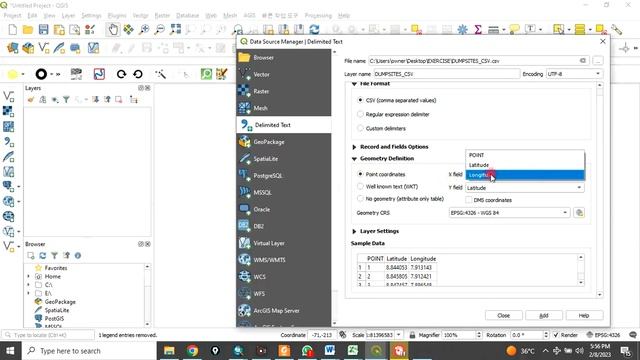This screenshot has width=640, height=360.
Task: Click the Zoom In magnifier tool
Action: 144,29
